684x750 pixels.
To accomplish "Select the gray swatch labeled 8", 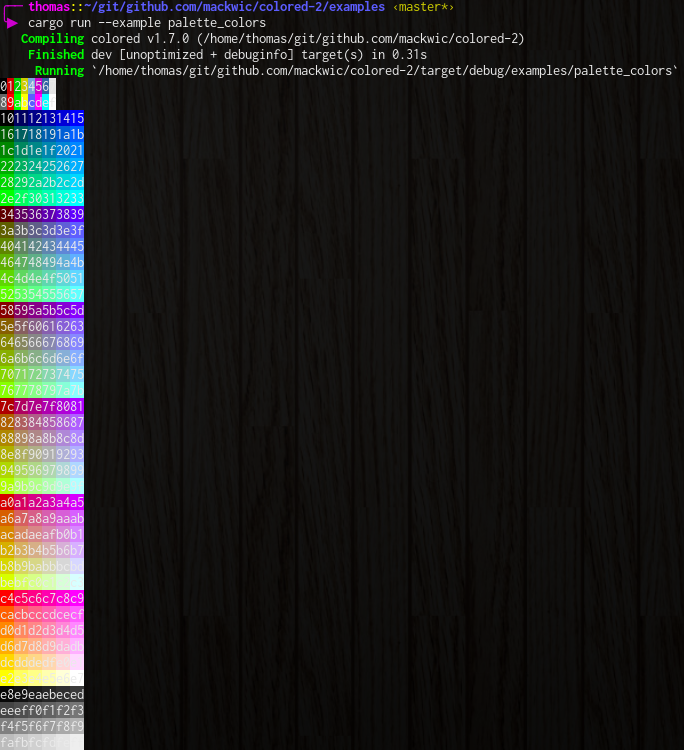I will click(x=3, y=102).
